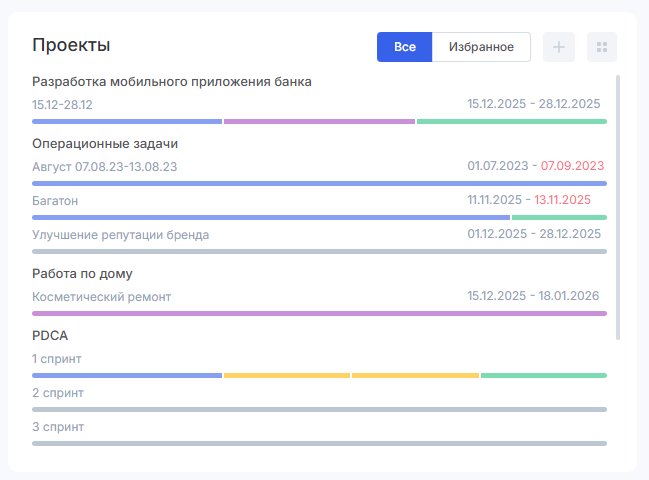Click the plus icon to add project
Viewport: 649px width, 480px height.
[x=558, y=47]
